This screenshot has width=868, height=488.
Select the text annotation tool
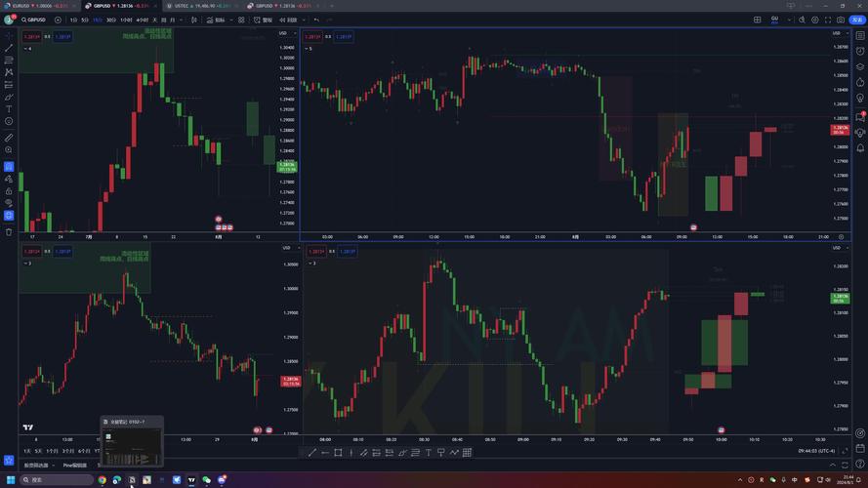[9, 109]
